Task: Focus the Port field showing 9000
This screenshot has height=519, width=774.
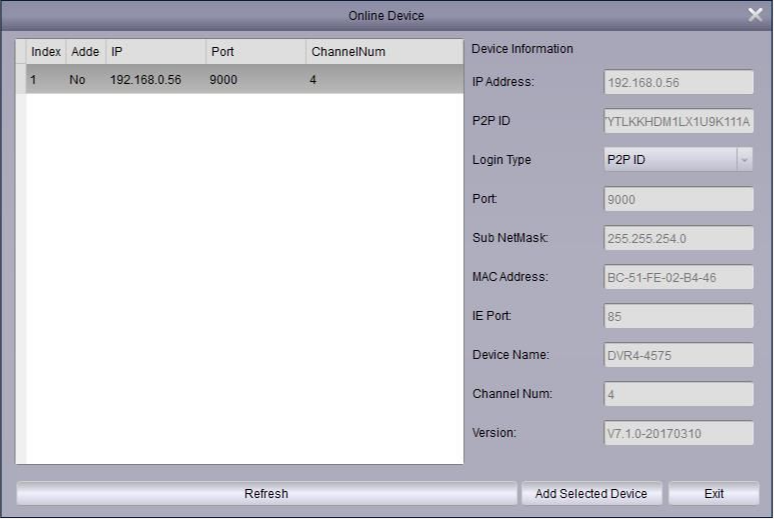Action: (678, 199)
